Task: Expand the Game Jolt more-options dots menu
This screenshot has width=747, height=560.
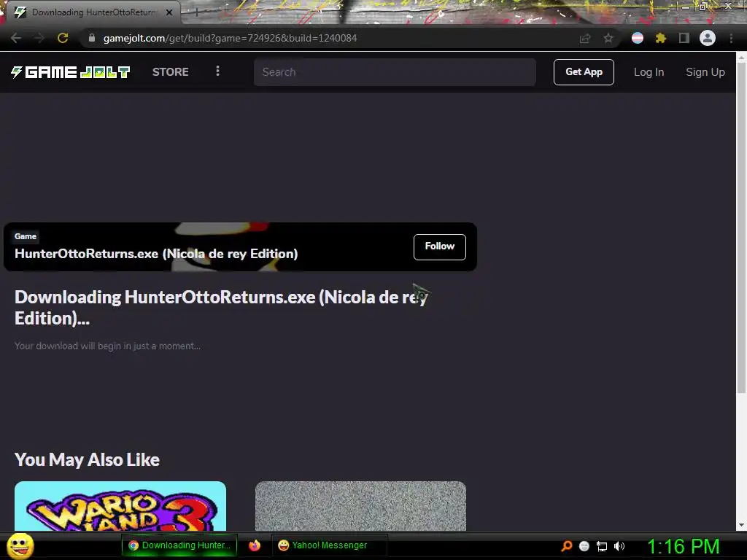Action: pyautogui.click(x=217, y=71)
